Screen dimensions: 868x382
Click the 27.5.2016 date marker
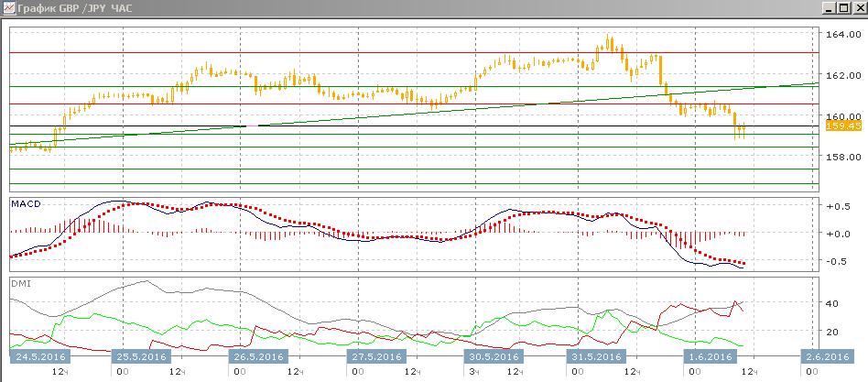click(376, 356)
